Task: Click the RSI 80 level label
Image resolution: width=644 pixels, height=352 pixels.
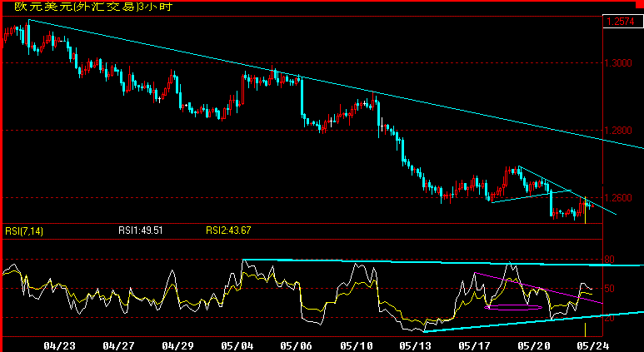Action: point(610,260)
